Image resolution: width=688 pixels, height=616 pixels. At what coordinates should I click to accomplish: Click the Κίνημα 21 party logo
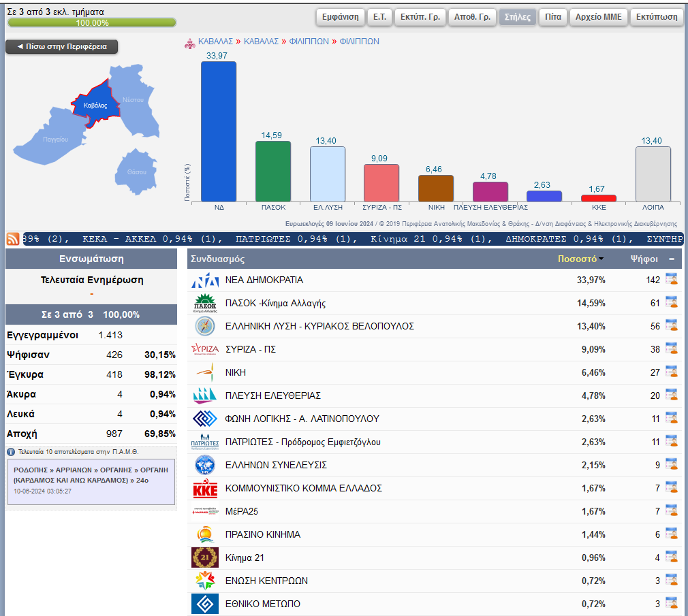point(205,557)
